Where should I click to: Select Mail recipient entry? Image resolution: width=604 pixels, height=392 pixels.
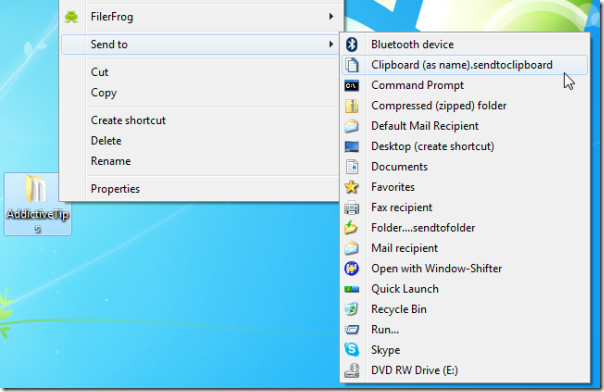tap(465, 248)
